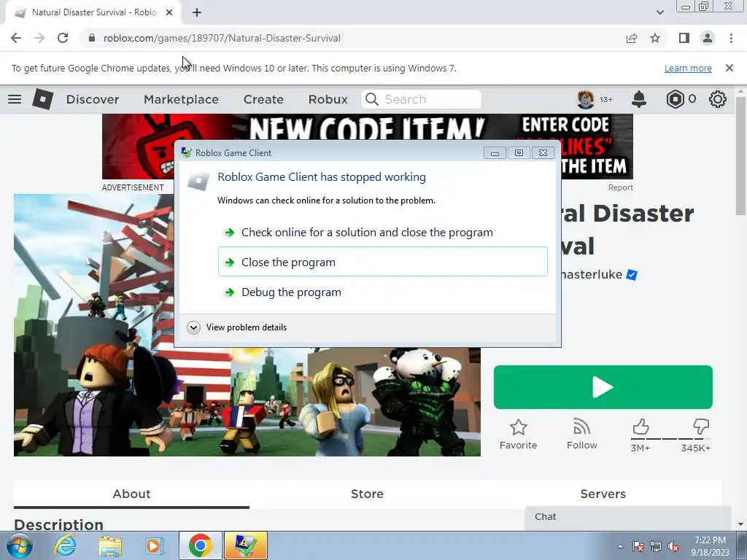Focus the Roblox Search field
This screenshot has height=560, width=747.
pyautogui.click(x=421, y=99)
